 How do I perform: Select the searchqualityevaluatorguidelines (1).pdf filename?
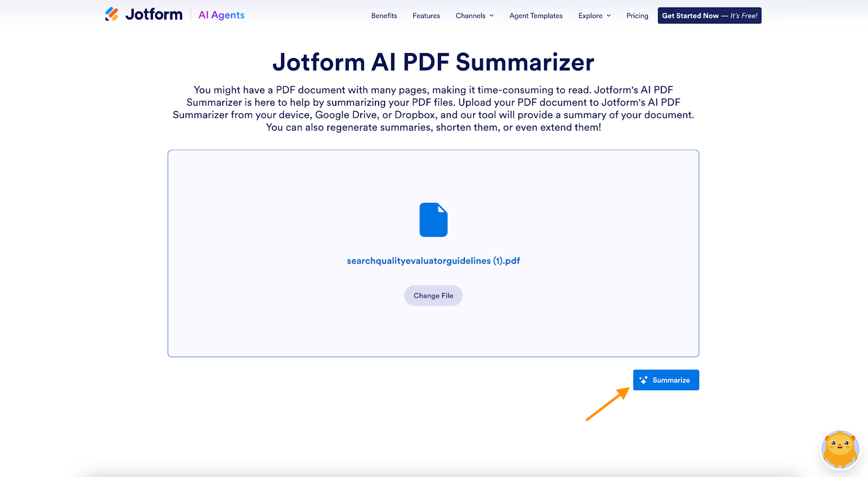click(x=433, y=261)
